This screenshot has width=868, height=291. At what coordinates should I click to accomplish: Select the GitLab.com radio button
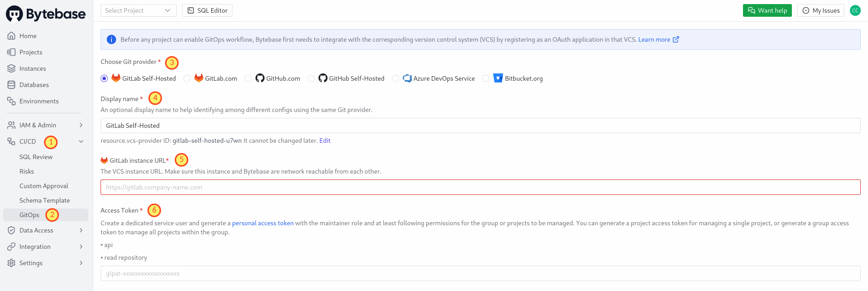[x=187, y=78]
